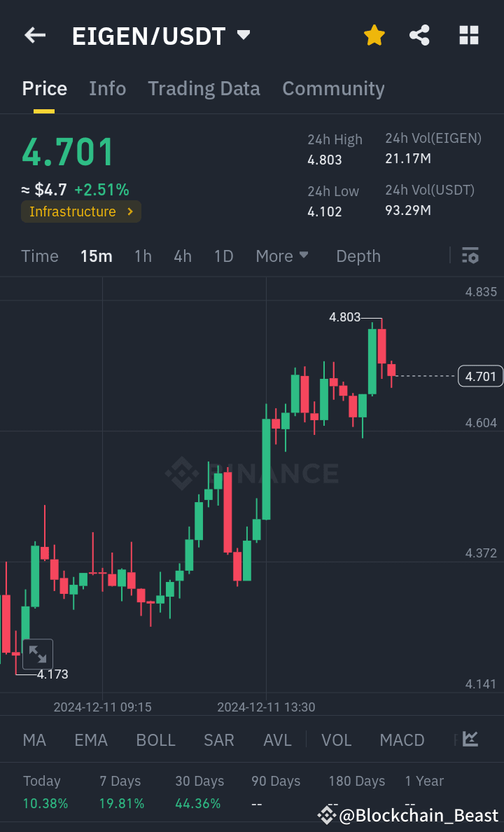Viewport: 504px width, 832px height.
Task: Open chart settings icon beside Depth
Action: click(470, 256)
